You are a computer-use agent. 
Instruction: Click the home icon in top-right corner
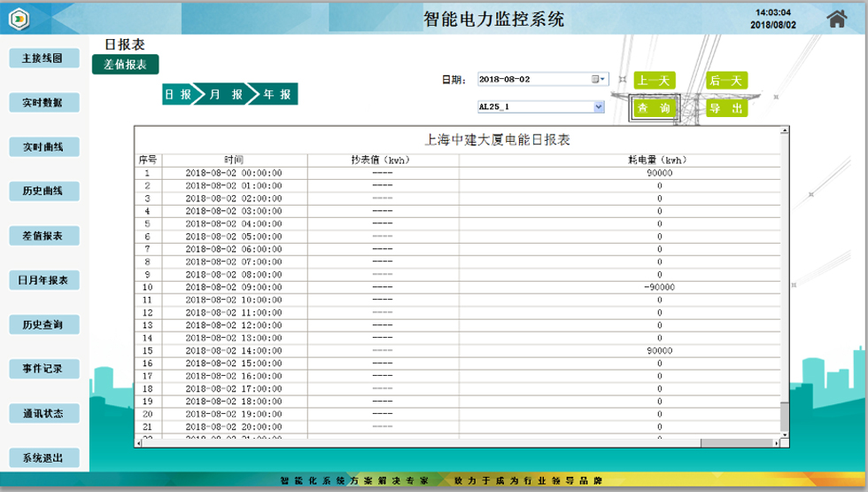pyautogui.click(x=836, y=19)
